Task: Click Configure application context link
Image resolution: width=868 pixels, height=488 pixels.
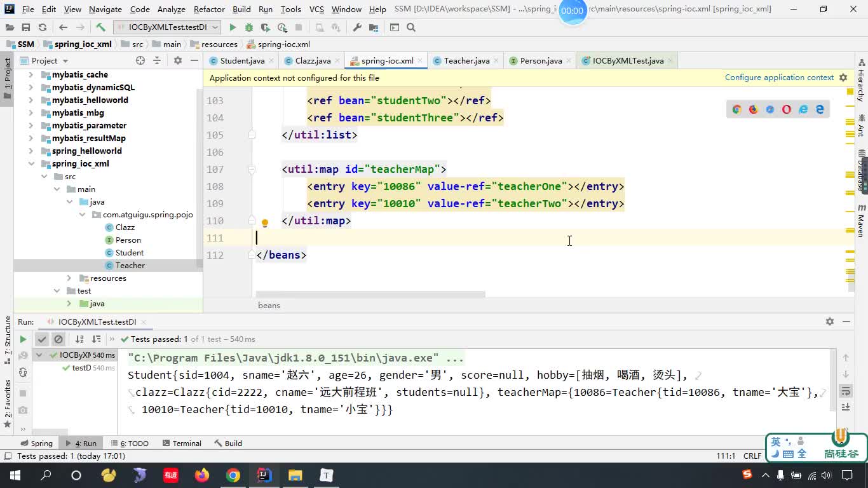Action: pyautogui.click(x=779, y=78)
